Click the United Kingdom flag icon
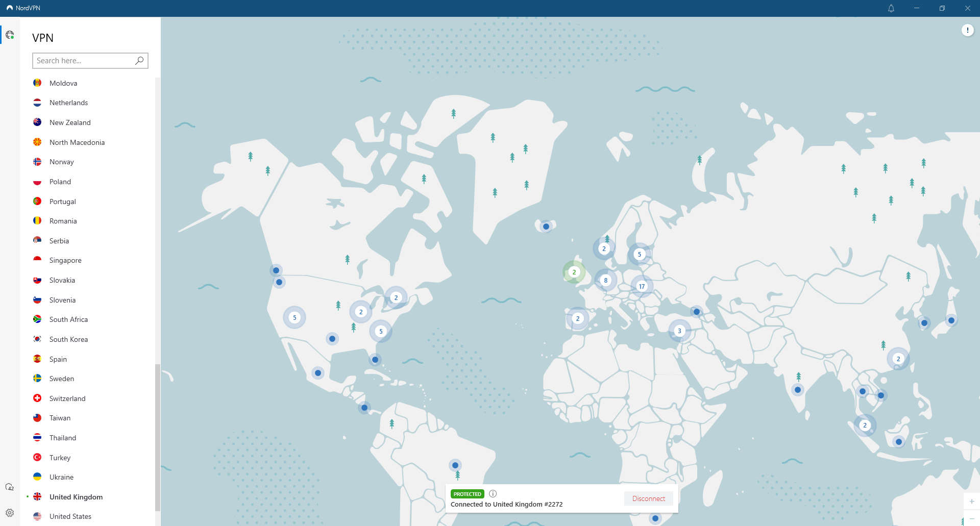 [x=37, y=496]
